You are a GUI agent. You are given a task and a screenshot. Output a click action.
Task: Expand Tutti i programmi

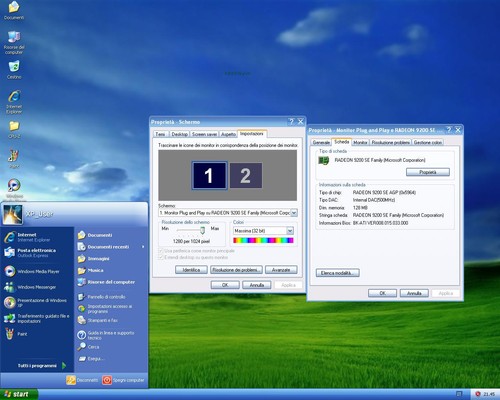point(41,366)
